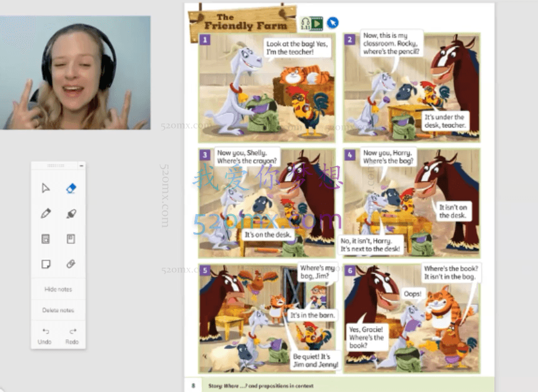538x392 pixels.
Task: Click the zoom-area page tool icon
Action: [46, 239]
